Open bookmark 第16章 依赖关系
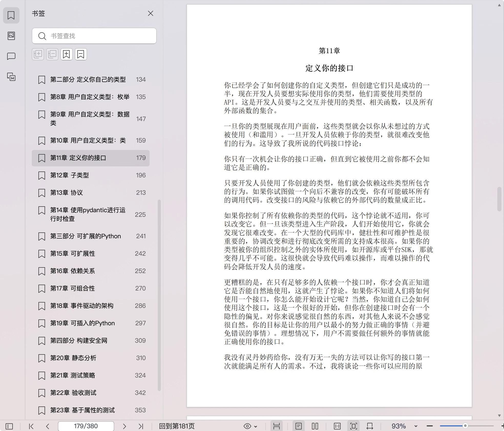Screen dimensions: 504x431 [x=91, y=271]
